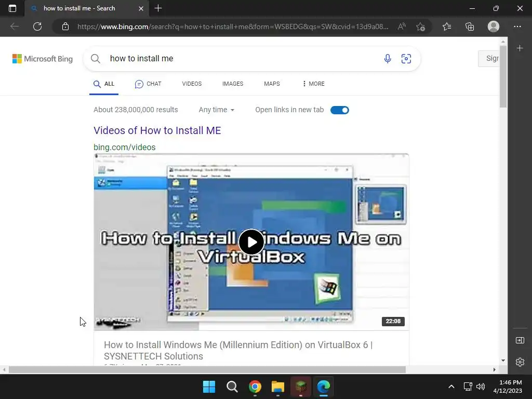Open volume control in system tray

481,387
